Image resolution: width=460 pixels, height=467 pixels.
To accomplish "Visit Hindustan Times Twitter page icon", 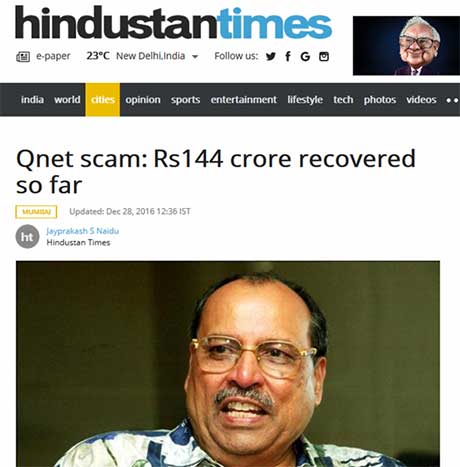I will [x=271, y=56].
